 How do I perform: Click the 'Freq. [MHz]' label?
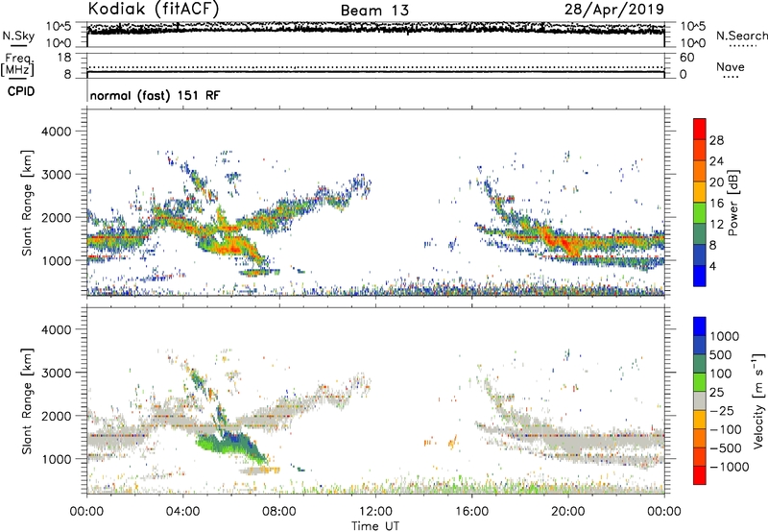(17, 64)
